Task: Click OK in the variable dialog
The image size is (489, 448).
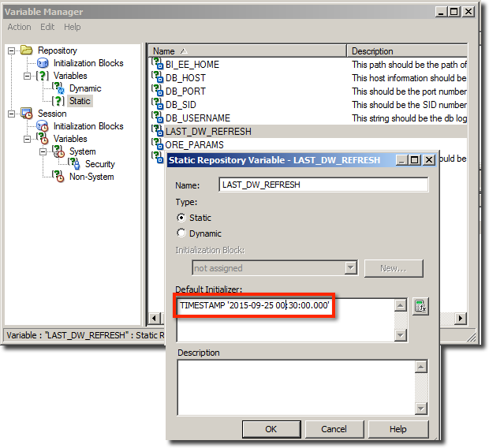Action: [x=271, y=429]
